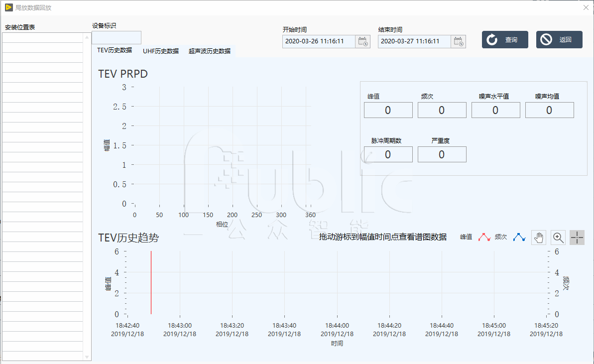594x364 pixels.
Task: Click the 开始时间 date text box
Action: (x=319, y=41)
